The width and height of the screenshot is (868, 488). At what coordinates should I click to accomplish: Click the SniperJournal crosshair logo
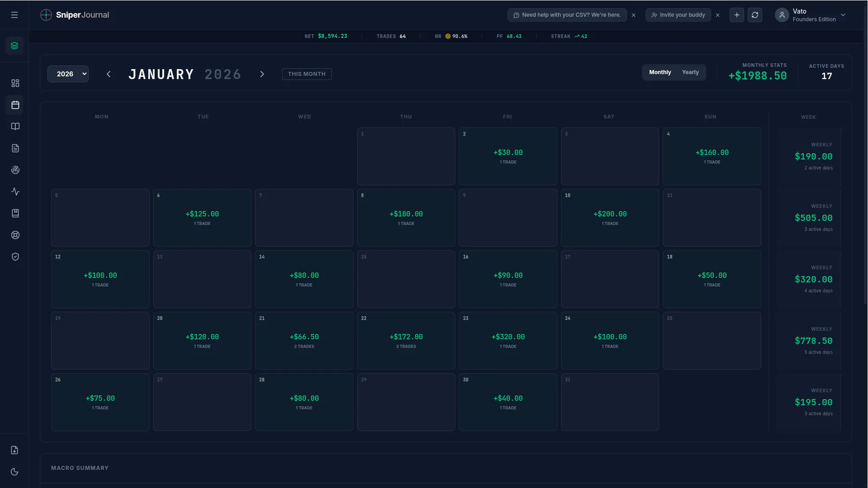tap(46, 15)
